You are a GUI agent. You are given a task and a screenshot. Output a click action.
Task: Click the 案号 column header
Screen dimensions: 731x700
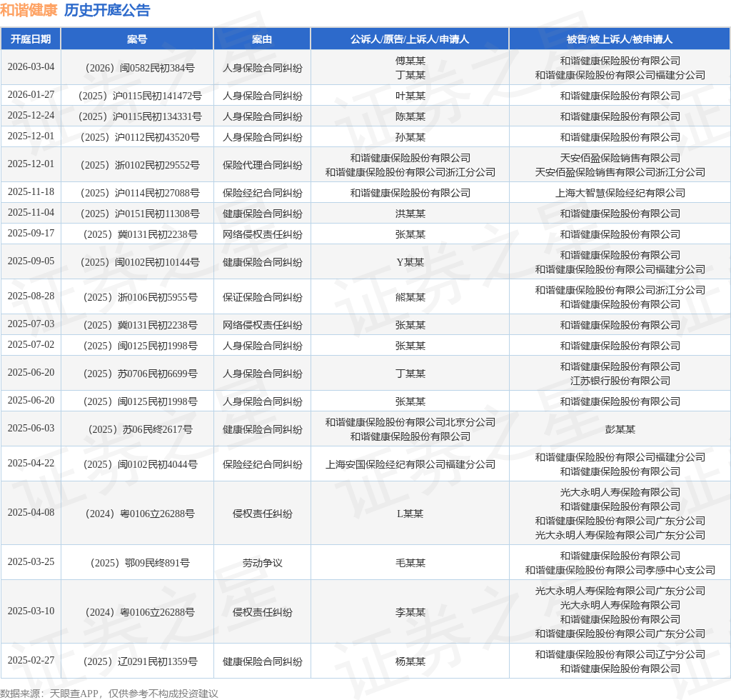point(137,39)
